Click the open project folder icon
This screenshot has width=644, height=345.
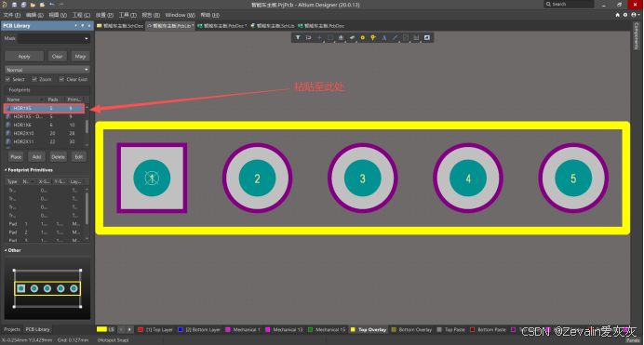pyautogui.click(x=42, y=5)
